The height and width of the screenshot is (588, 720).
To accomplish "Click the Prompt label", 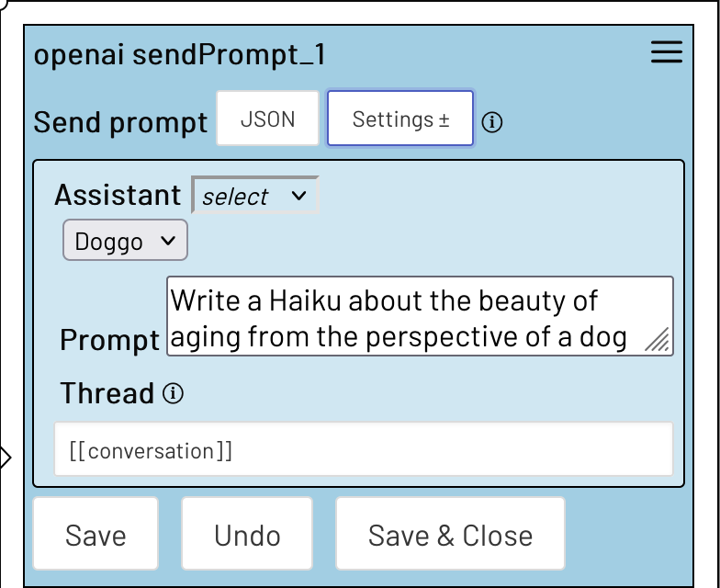I will tap(110, 340).
